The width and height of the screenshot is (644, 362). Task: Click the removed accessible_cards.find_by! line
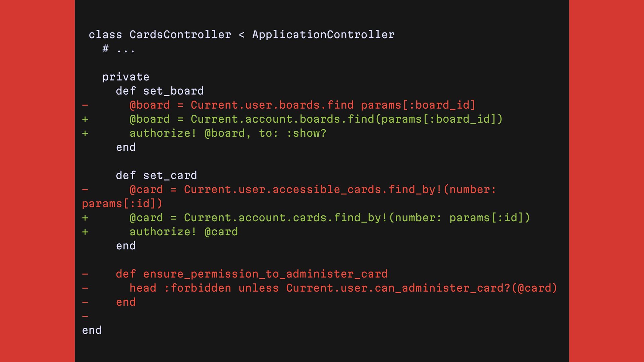[312, 190]
